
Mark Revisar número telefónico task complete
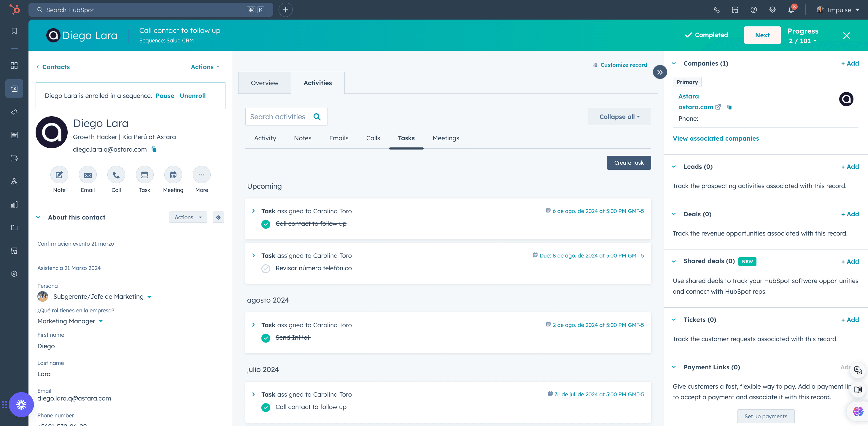(x=266, y=268)
